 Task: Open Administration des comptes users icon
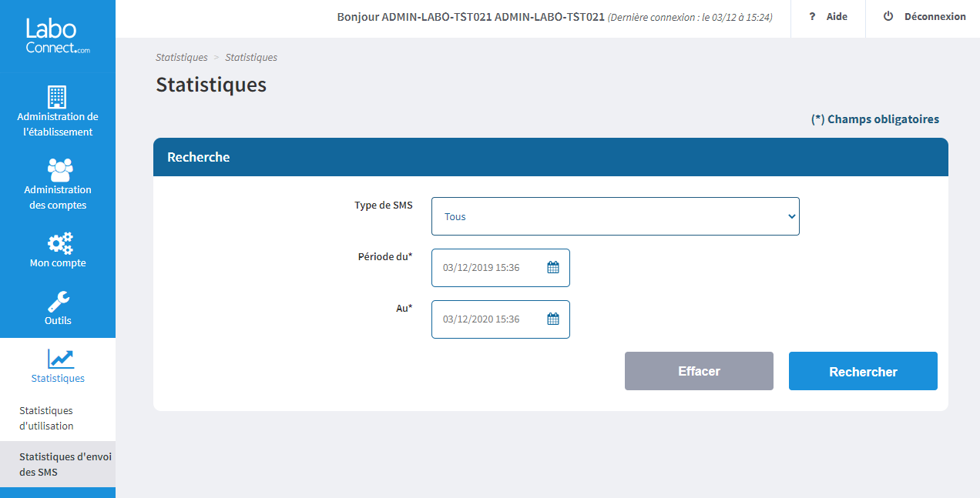point(59,169)
